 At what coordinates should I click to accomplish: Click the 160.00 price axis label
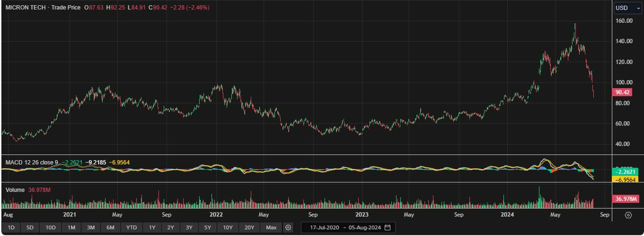[624, 21]
